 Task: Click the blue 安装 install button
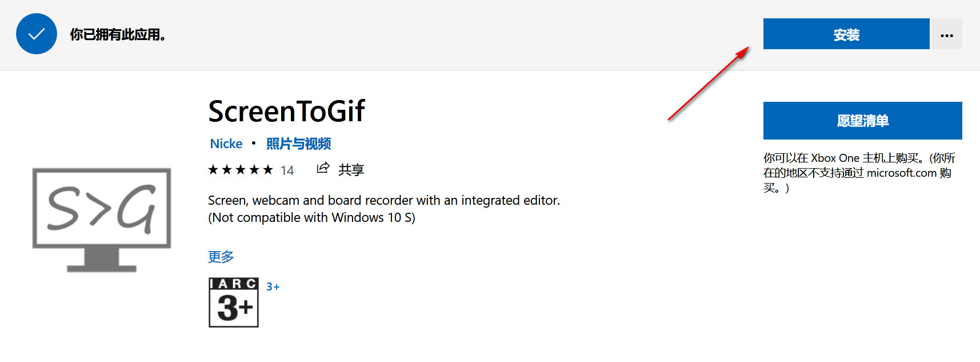point(846,34)
